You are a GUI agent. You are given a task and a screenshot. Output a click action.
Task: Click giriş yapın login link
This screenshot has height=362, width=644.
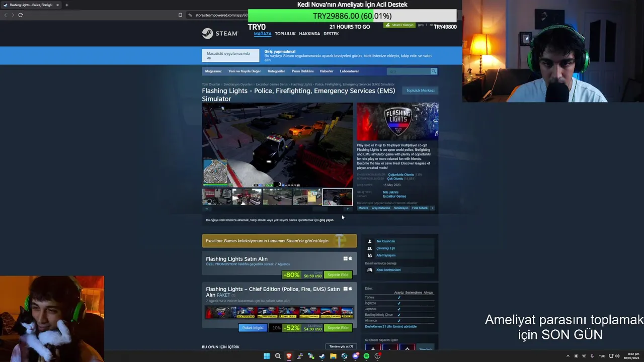326,220
